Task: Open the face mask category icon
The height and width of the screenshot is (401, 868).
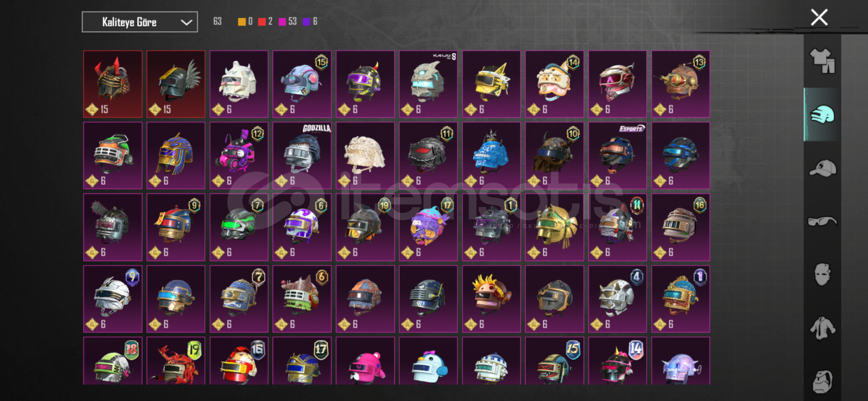Action: click(x=822, y=274)
